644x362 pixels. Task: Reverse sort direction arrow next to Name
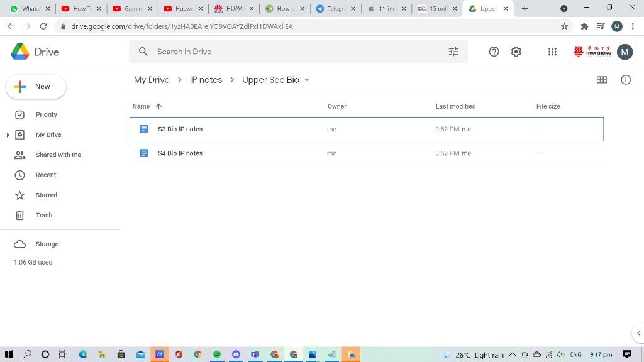point(158,106)
